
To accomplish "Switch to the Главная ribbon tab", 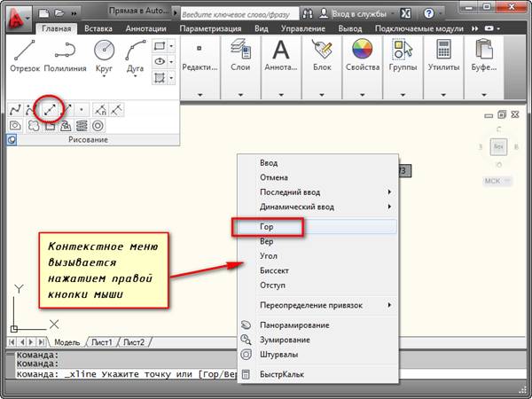I will 57,29.
